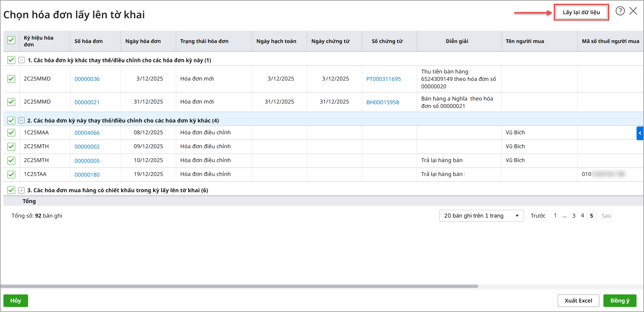Open invoice number 00000180 link
Screen dimensions: 644x312
point(87,175)
